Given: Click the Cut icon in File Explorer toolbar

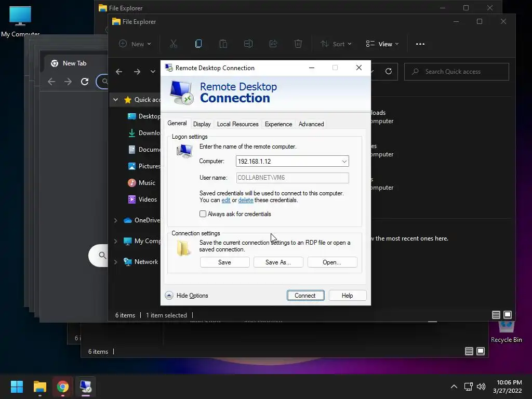Looking at the screenshot, I should tap(174, 44).
